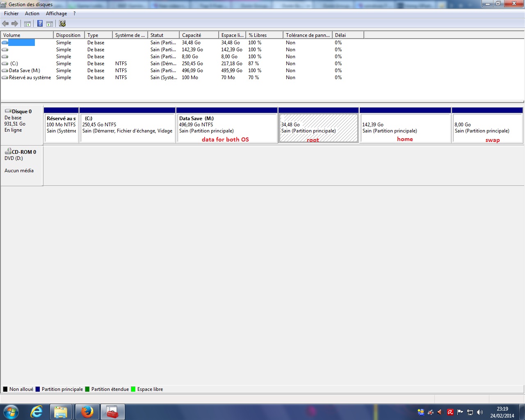
Task: Click the disk settings icon in toolbar
Action: 62,24
